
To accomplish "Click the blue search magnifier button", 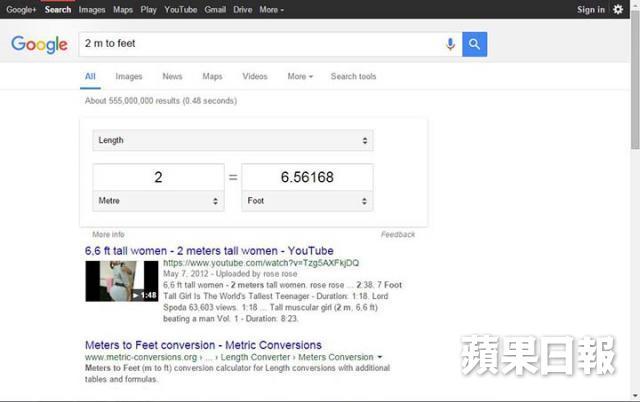I will coord(474,44).
